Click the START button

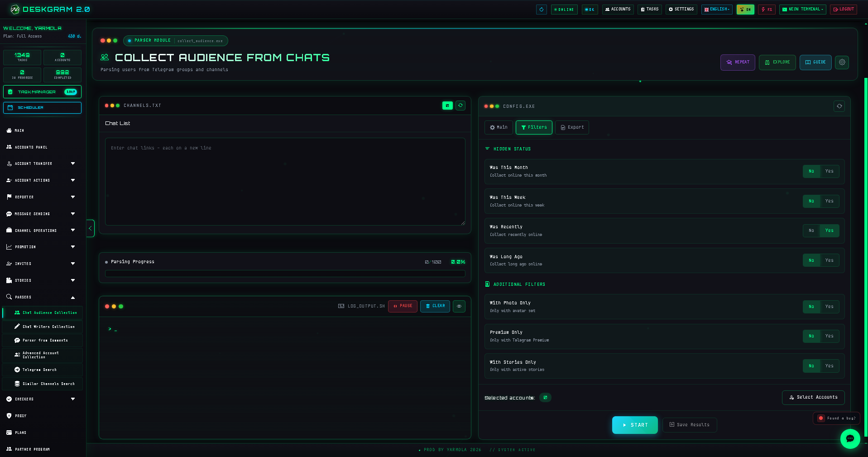tap(635, 425)
